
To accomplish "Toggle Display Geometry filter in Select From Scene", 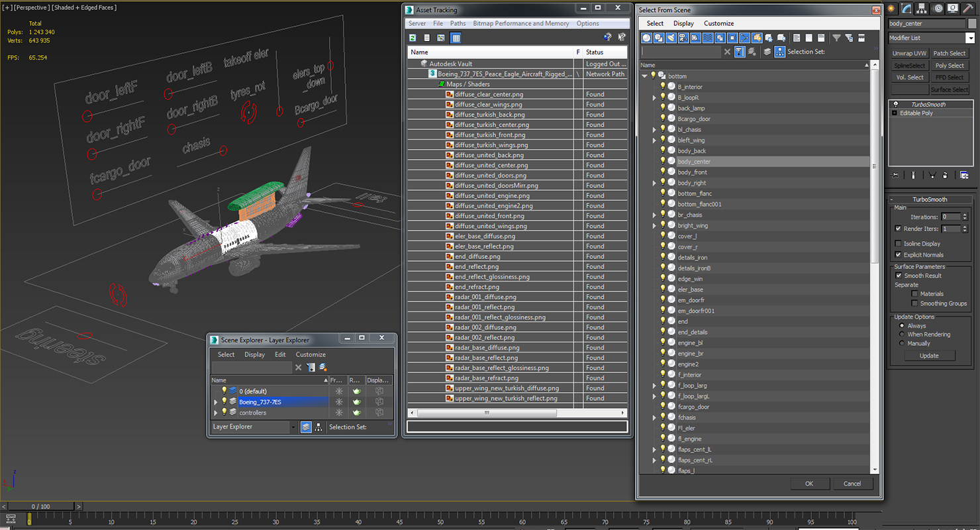I will [x=647, y=38].
